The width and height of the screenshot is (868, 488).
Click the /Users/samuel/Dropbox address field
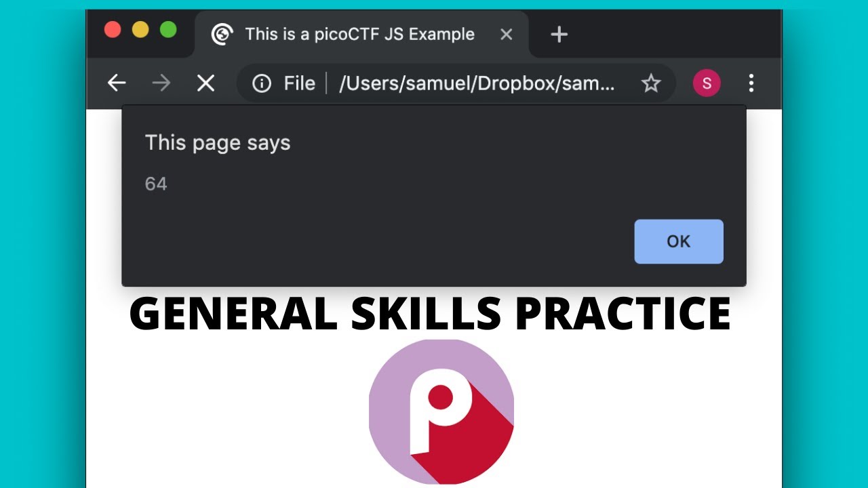[456, 83]
